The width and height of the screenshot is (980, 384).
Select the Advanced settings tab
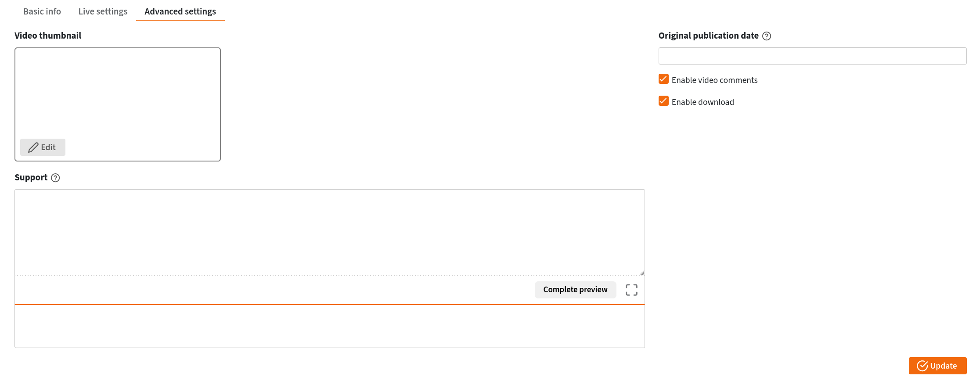click(x=180, y=11)
